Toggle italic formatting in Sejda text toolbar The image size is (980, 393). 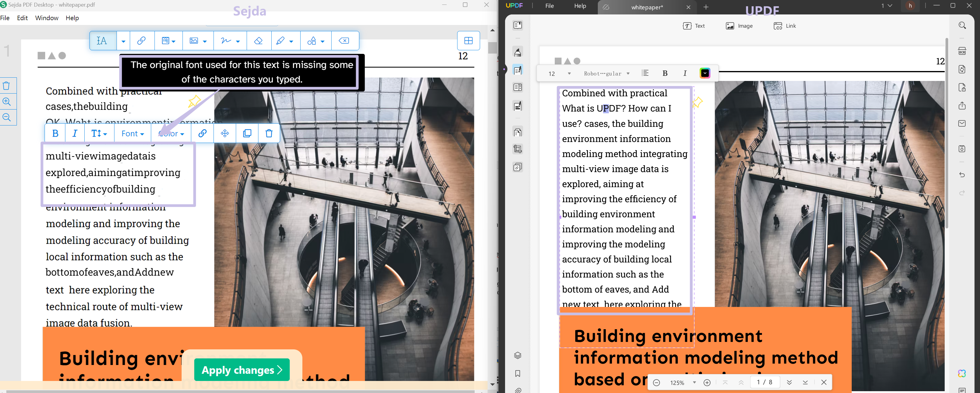click(x=75, y=133)
